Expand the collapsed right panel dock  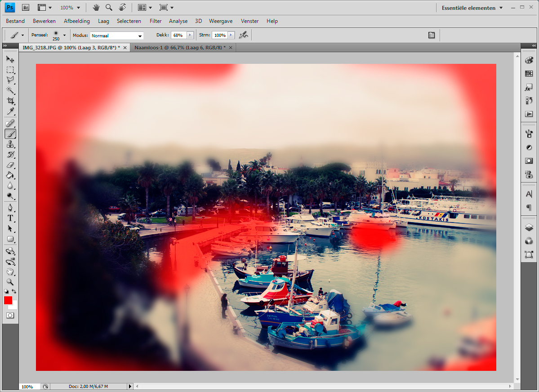point(534,45)
